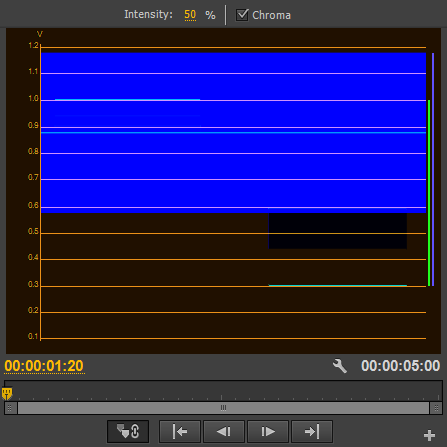Open the plus button editor
The width and height of the screenshot is (447, 447).
point(429,435)
